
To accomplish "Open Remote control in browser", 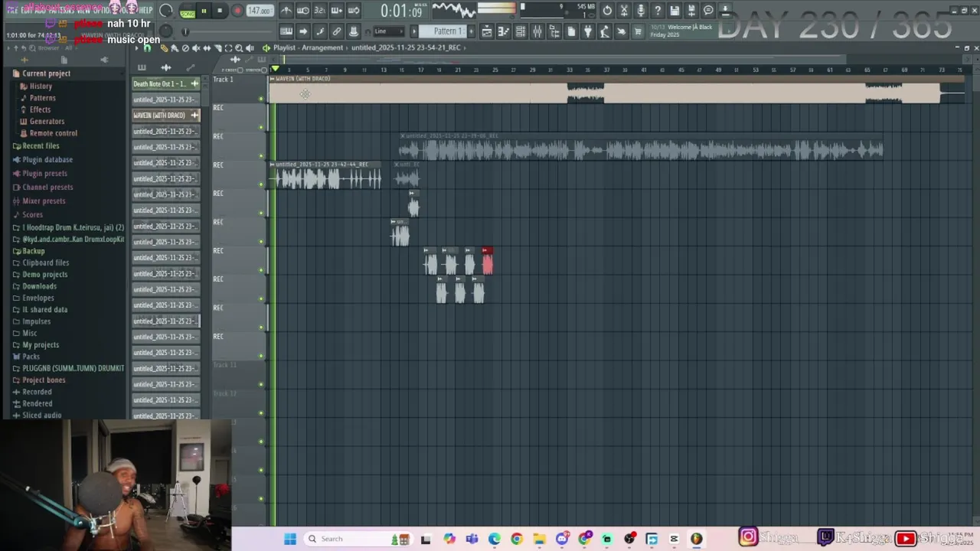I will (x=54, y=133).
